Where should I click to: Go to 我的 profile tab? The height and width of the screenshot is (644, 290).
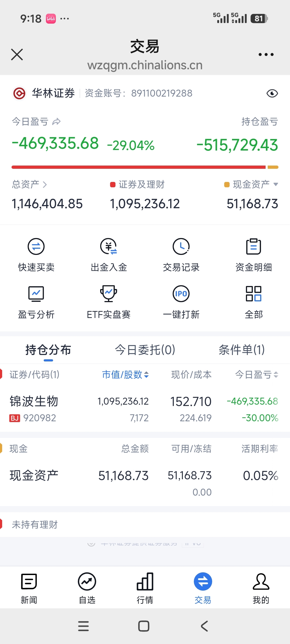click(x=261, y=588)
